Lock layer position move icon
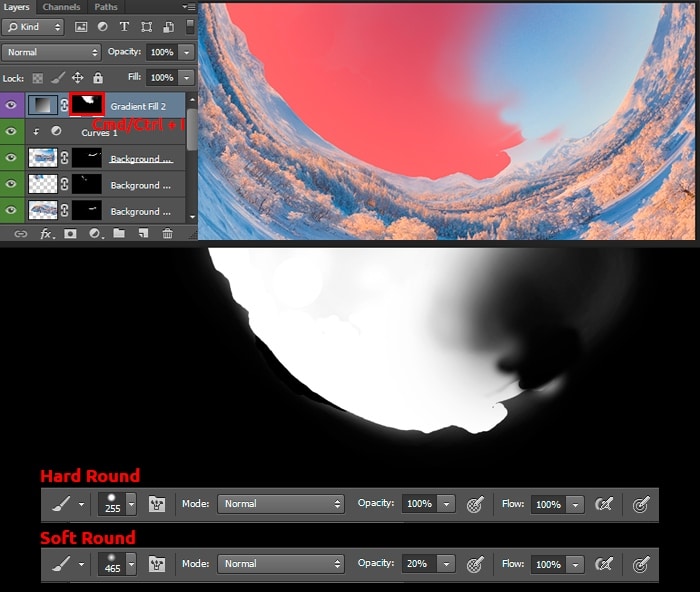 78,78
